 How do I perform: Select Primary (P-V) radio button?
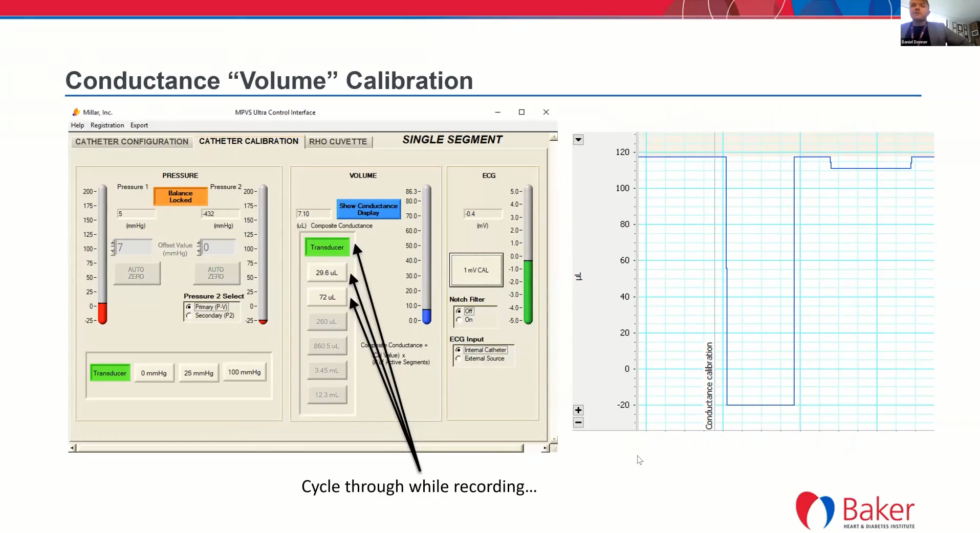tap(189, 307)
